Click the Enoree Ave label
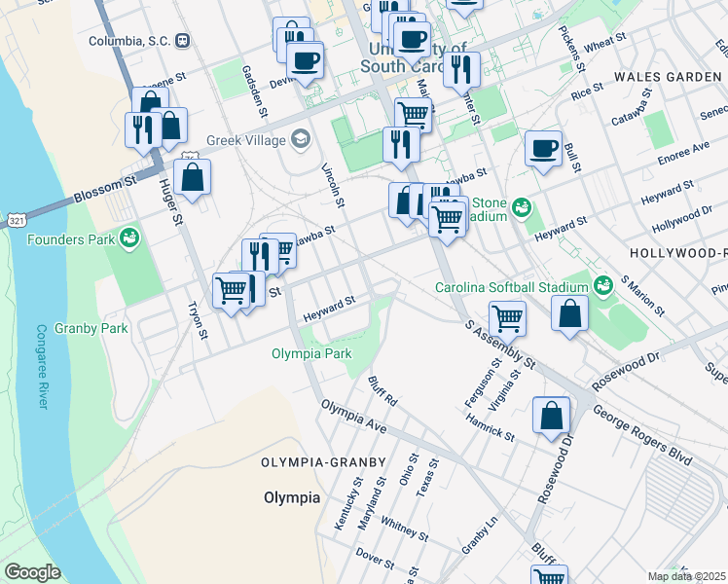The width and height of the screenshot is (728, 584). [683, 153]
